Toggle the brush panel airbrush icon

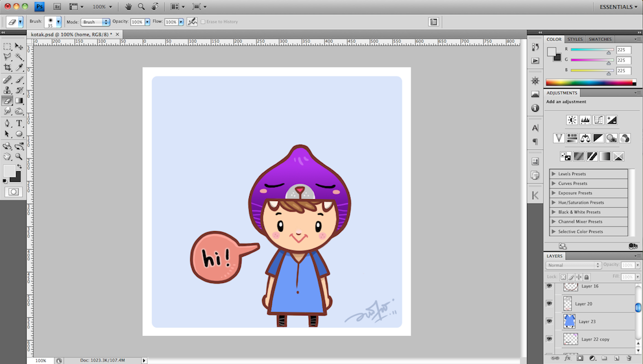(192, 21)
